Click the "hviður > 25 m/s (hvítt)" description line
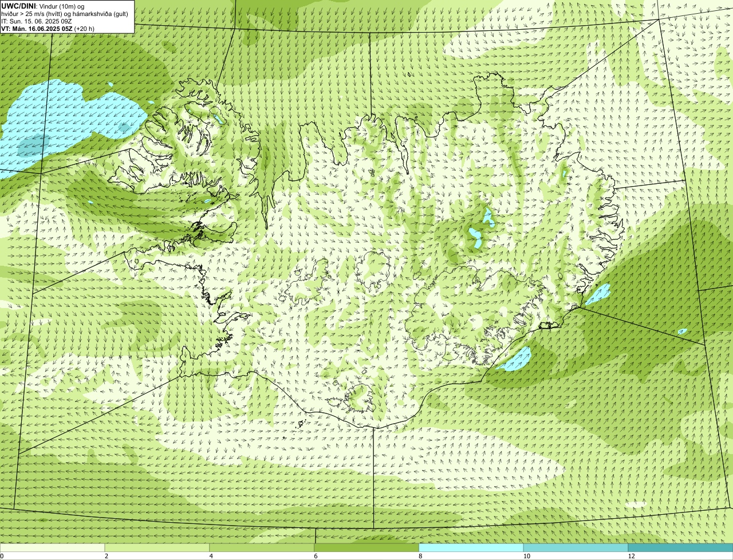This screenshot has width=733, height=560. click(65, 13)
